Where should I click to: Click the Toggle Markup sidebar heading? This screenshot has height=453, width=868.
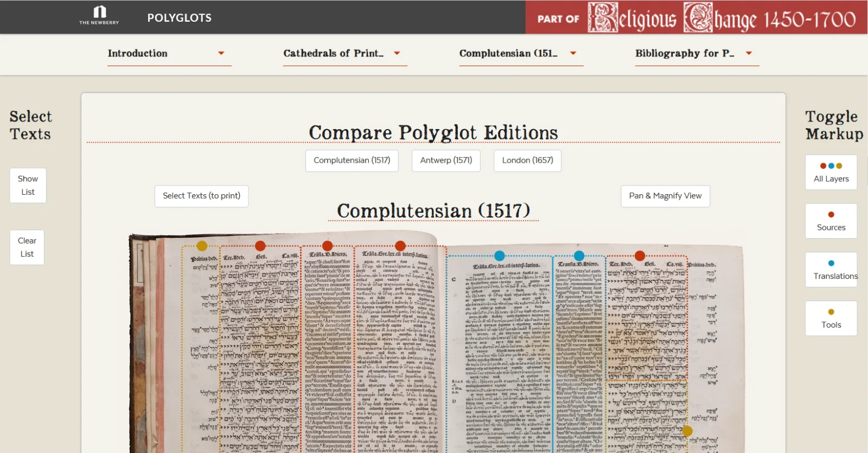click(834, 125)
